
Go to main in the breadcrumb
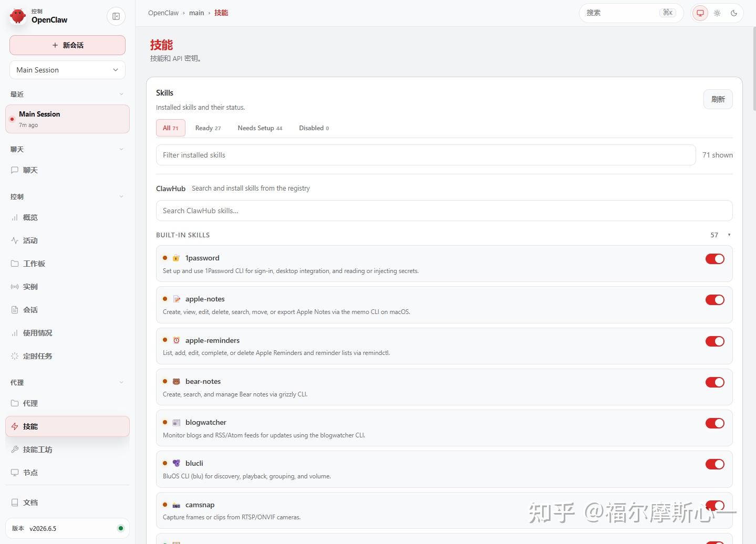tap(196, 13)
